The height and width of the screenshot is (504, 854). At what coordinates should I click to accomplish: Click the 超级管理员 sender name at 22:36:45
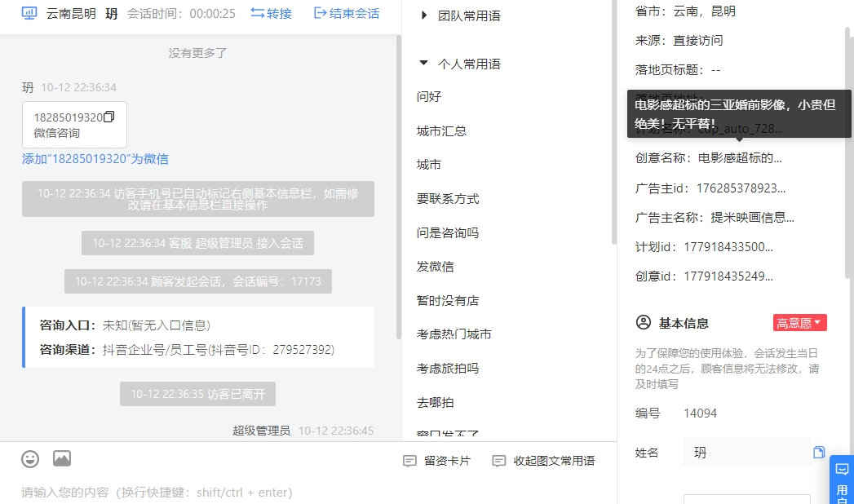[262, 431]
